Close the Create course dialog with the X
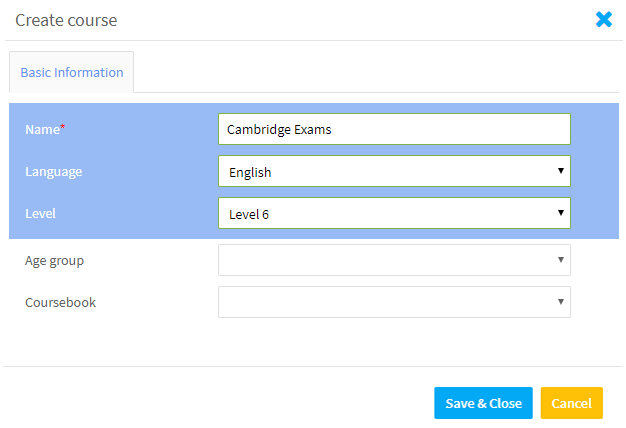626x428 pixels. pos(604,19)
